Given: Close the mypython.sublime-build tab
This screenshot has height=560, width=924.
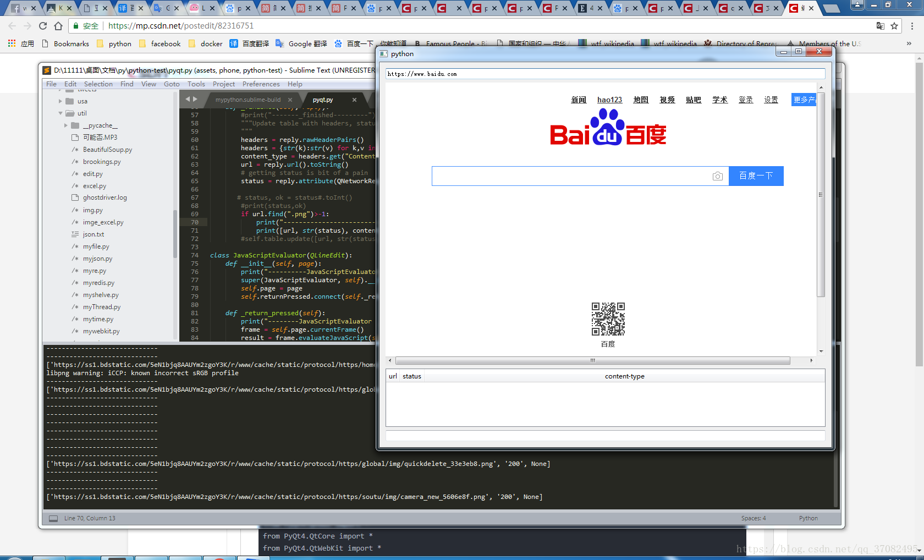Looking at the screenshot, I should tap(290, 100).
